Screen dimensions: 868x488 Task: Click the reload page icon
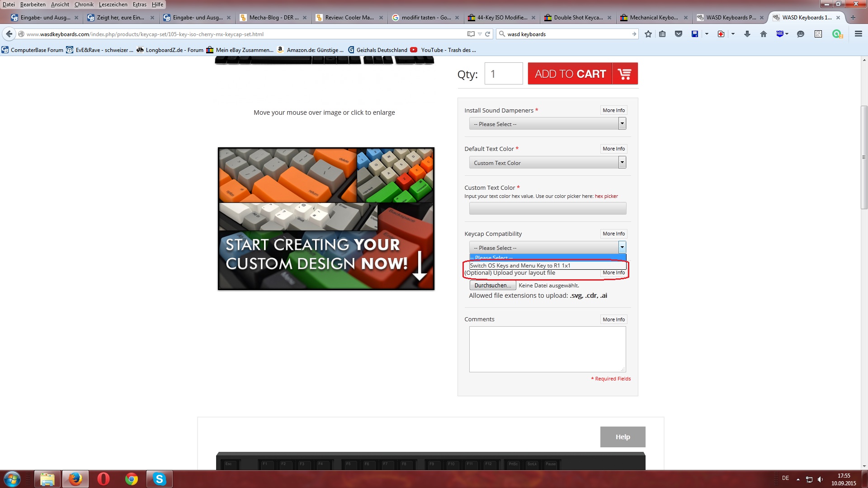(487, 34)
